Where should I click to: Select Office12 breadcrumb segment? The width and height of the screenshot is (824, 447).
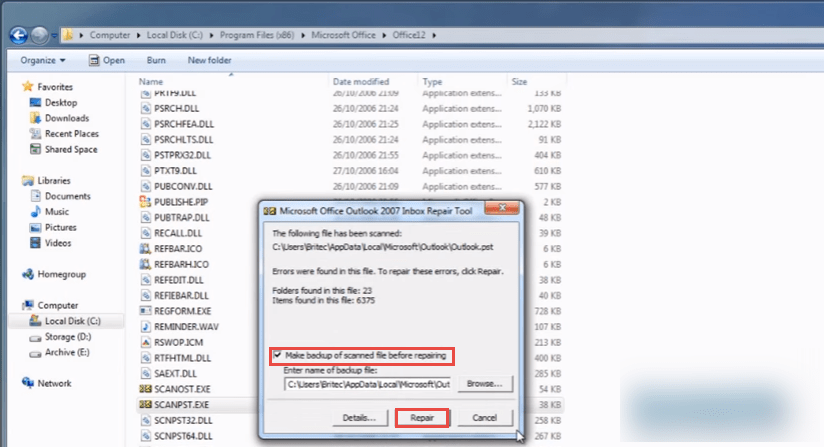coord(409,35)
